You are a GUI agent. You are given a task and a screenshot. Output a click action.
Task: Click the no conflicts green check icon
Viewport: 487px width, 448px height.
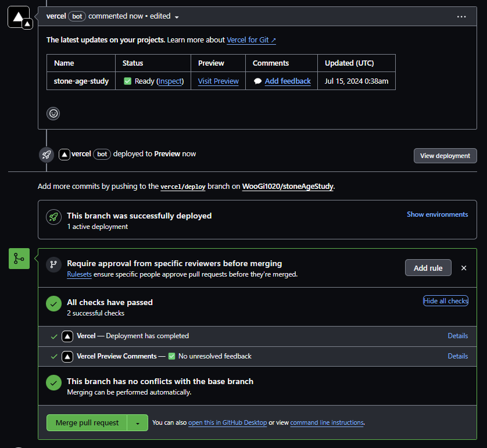(53, 383)
